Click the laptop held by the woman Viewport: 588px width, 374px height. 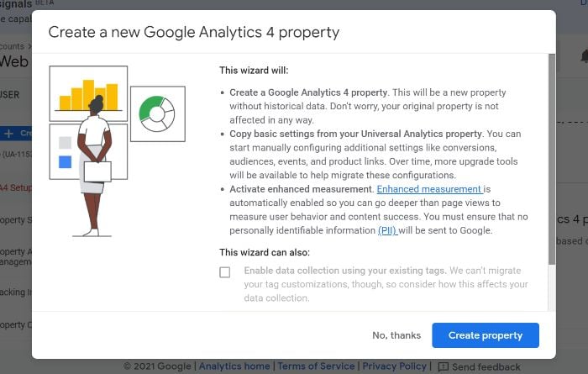coord(97,171)
